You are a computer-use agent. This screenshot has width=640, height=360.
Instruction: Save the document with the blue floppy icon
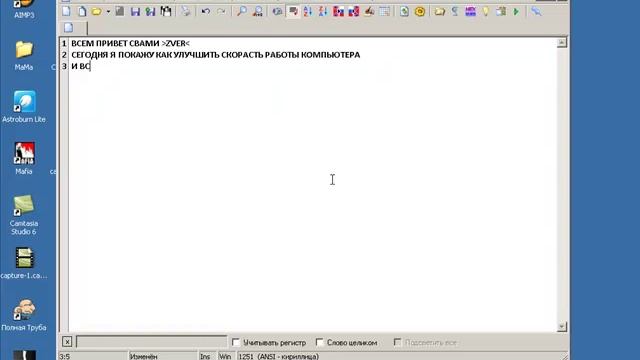coord(135,11)
